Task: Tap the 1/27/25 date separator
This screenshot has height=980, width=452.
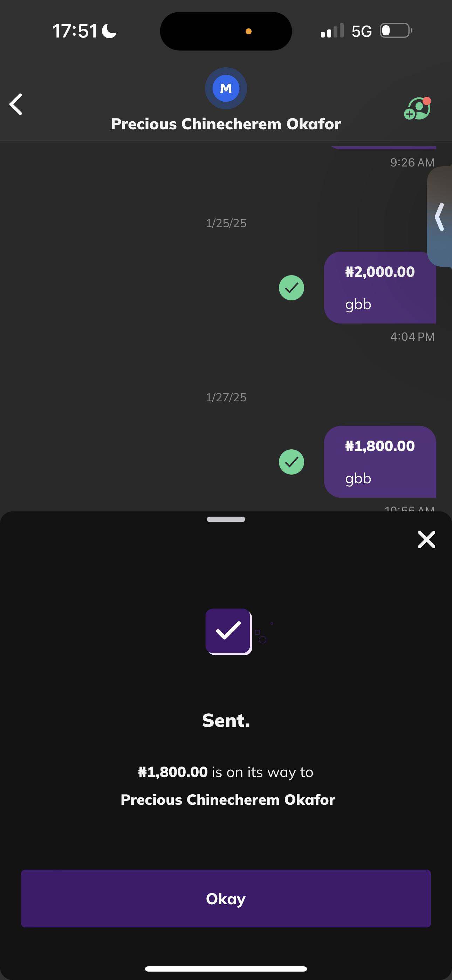Action: (226, 397)
